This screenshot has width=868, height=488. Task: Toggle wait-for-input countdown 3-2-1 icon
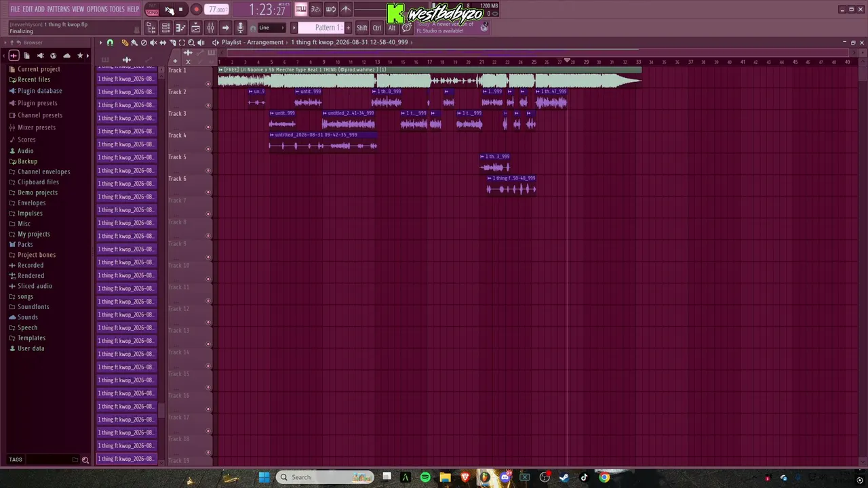point(316,9)
